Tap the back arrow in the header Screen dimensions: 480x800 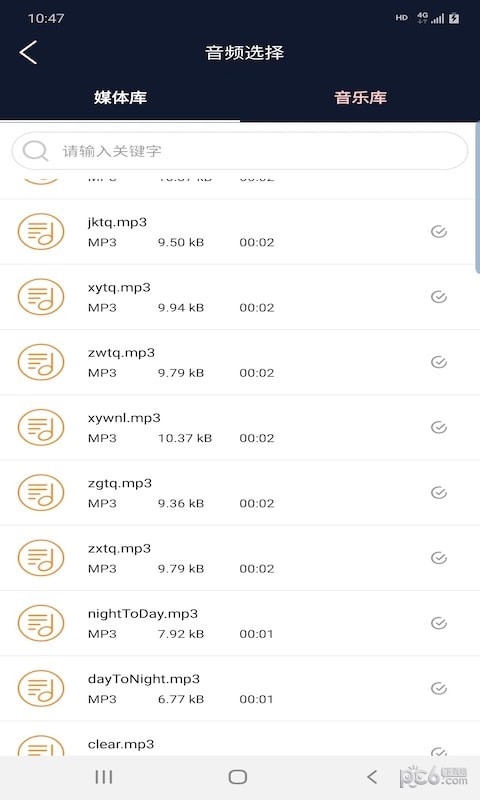pos(29,52)
